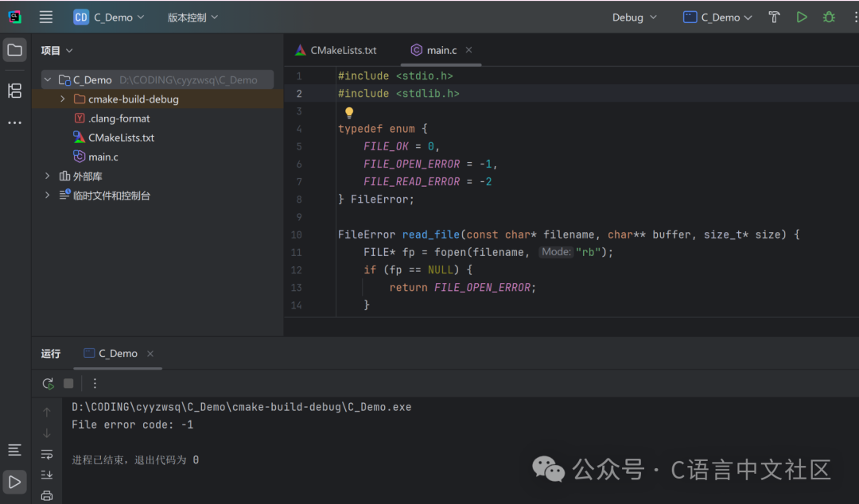Toggle soft-wrap in the run console
The height and width of the screenshot is (504, 859).
click(47, 454)
